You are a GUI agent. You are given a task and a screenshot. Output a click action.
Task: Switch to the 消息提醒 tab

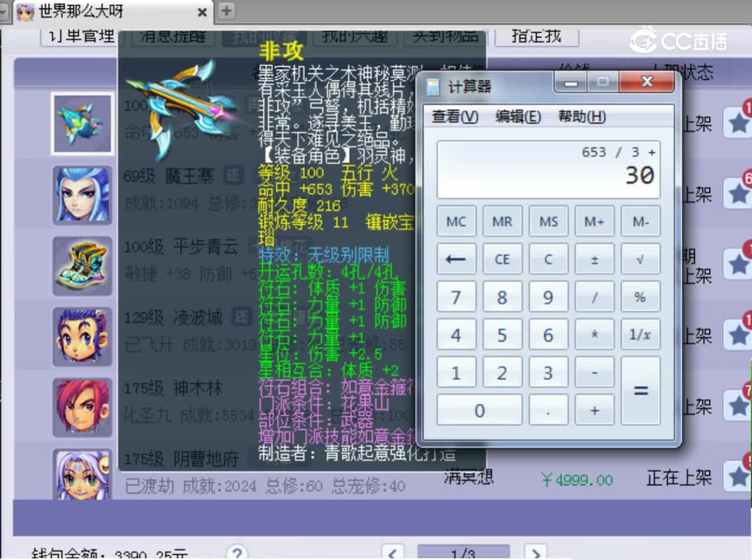tap(173, 36)
